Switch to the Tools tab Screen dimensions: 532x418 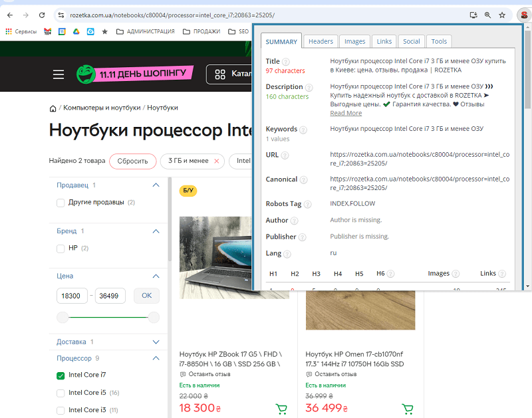pyautogui.click(x=439, y=41)
